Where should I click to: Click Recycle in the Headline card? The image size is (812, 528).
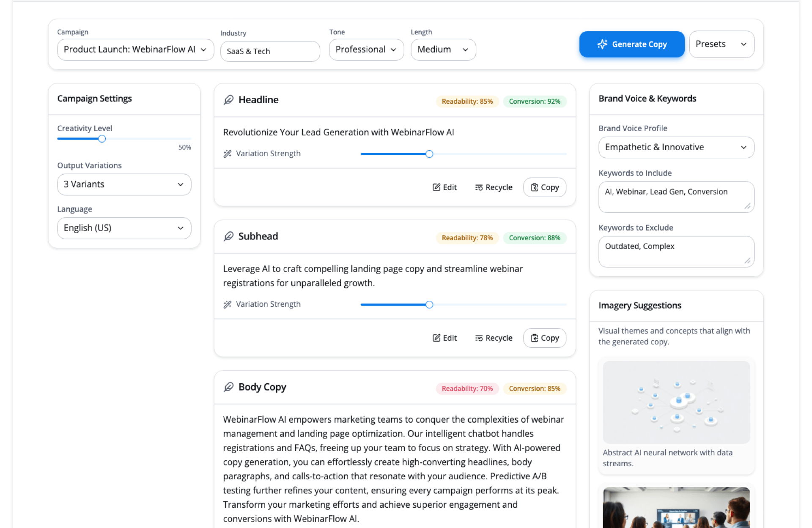click(494, 187)
